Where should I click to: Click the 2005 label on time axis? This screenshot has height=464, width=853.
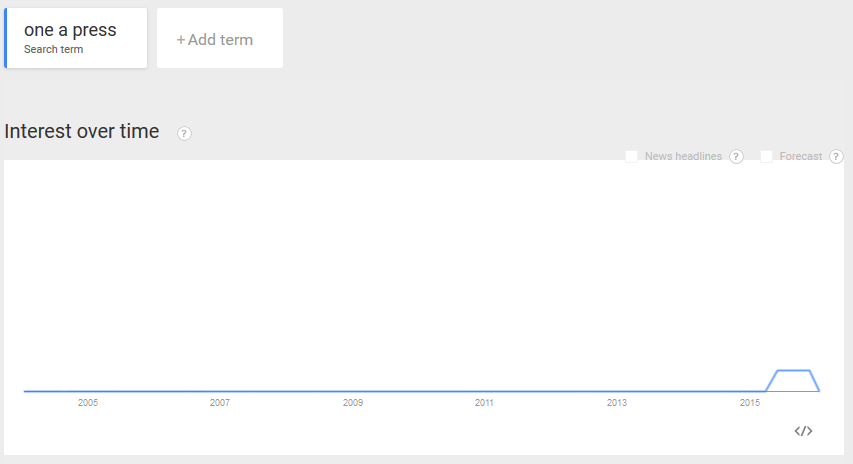coord(88,403)
